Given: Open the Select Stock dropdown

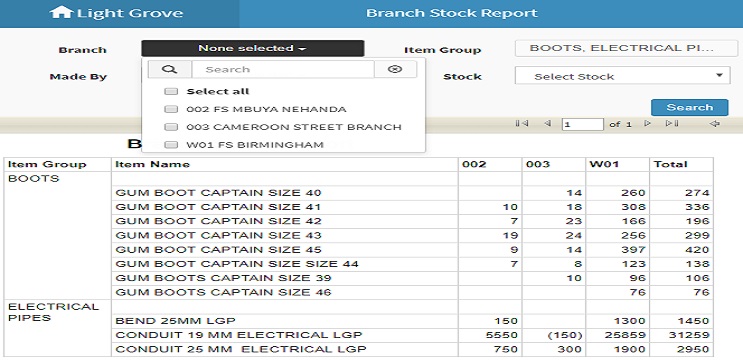Looking at the screenshot, I should tap(622, 76).
